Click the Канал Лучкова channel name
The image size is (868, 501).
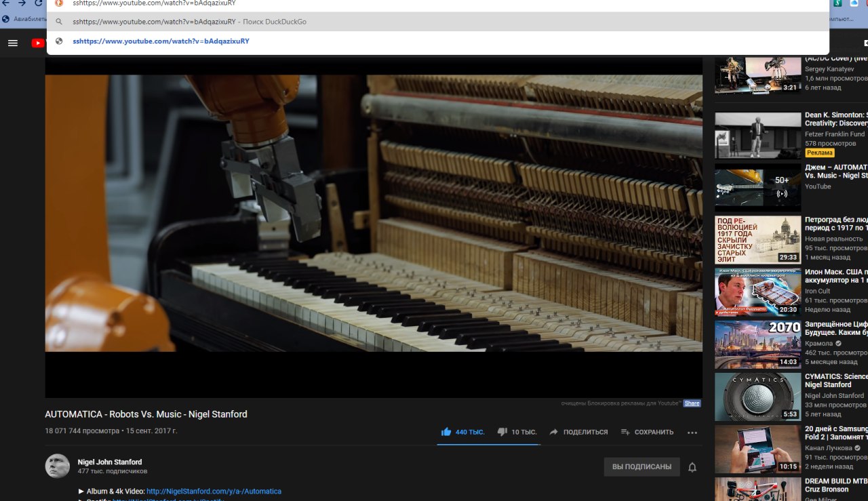coord(829,448)
